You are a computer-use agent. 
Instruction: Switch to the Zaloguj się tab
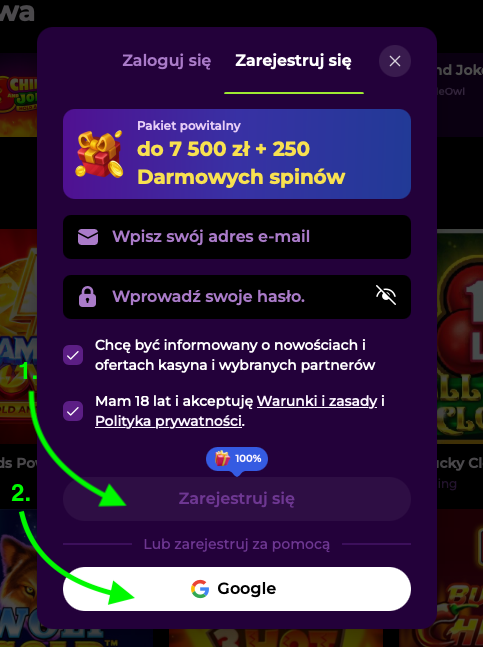point(167,61)
